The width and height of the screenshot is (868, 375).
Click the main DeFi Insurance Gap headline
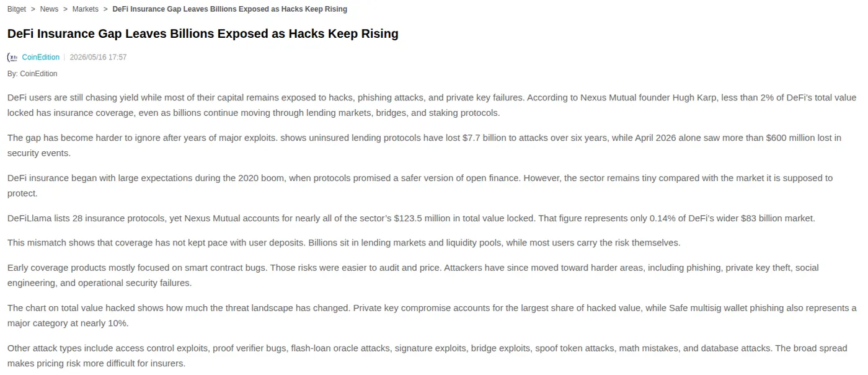click(x=203, y=33)
